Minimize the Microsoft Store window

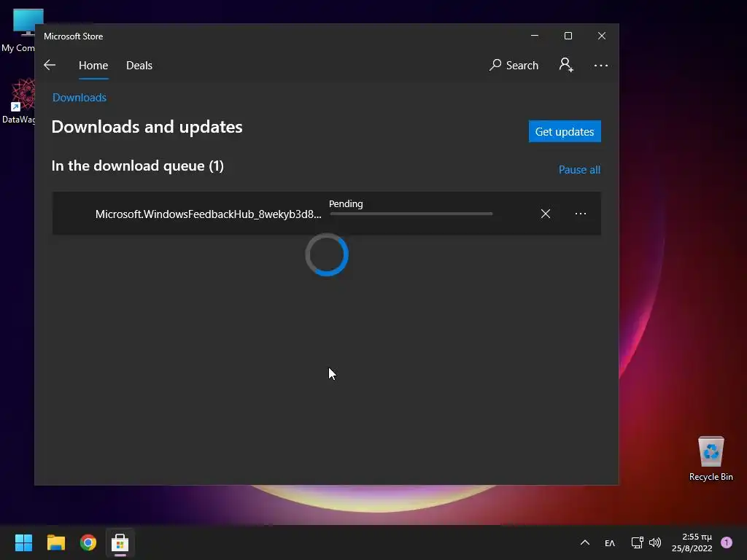click(535, 36)
